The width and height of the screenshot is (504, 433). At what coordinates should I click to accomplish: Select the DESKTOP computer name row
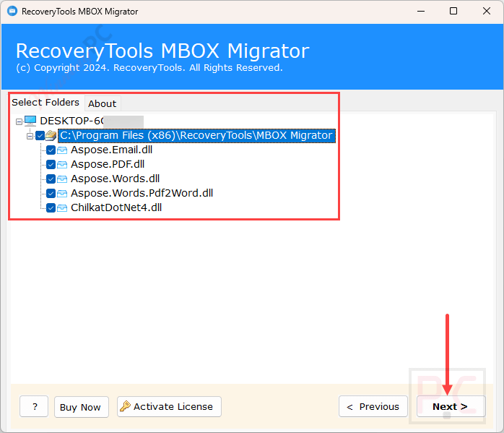pos(91,121)
